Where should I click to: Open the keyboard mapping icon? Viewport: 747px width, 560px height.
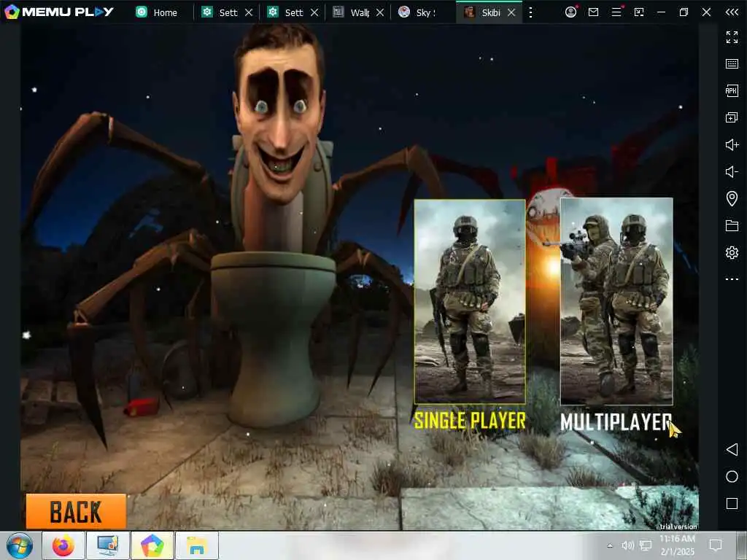pos(732,64)
